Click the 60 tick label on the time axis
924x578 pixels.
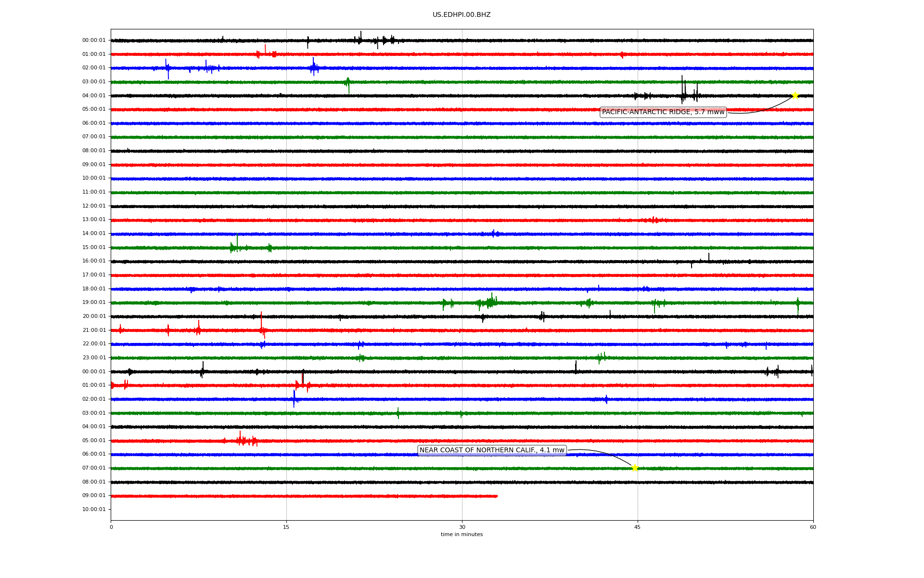pyautogui.click(x=813, y=527)
